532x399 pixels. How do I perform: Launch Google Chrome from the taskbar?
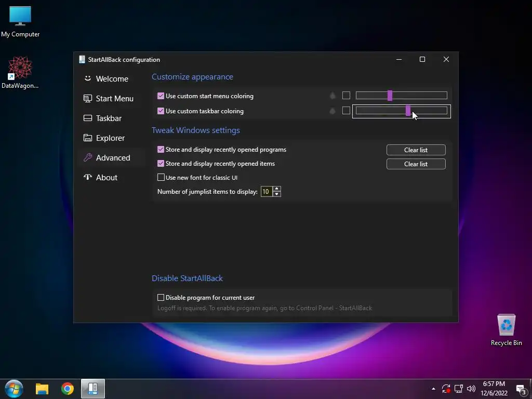68,389
